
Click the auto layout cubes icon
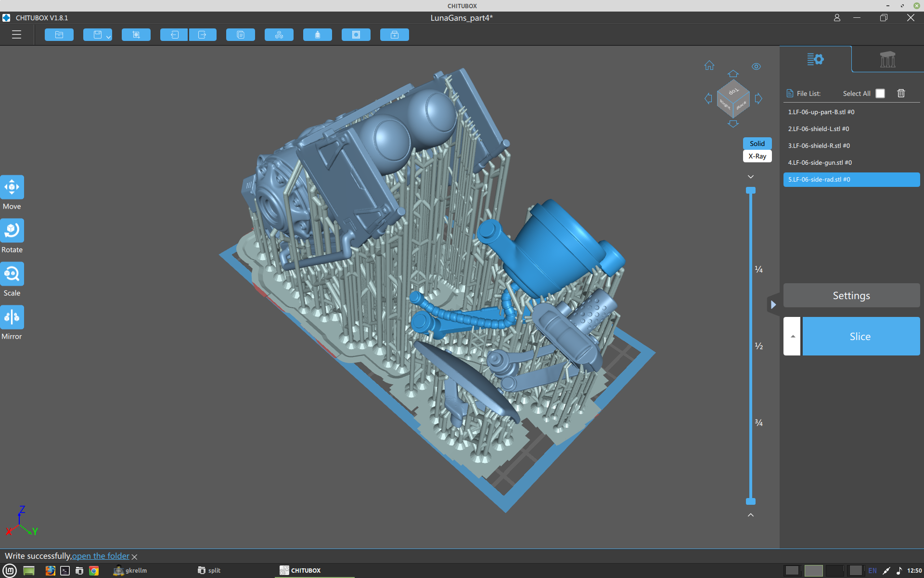[x=279, y=35]
